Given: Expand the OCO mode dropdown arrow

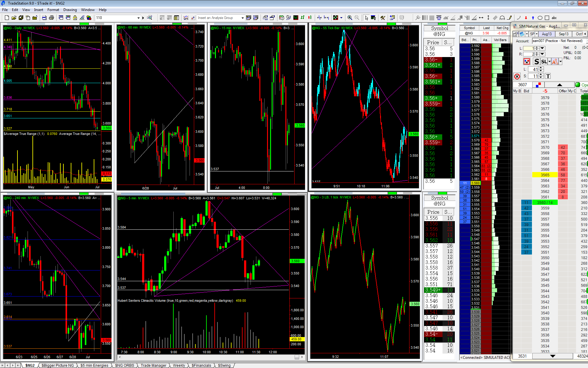Looking at the screenshot, I should (560, 61).
